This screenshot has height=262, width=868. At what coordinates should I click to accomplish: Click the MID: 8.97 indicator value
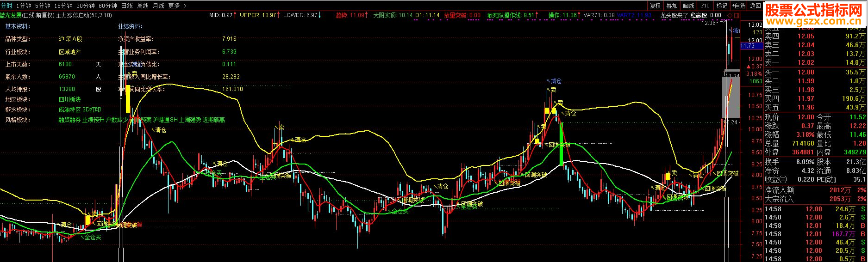point(223,15)
